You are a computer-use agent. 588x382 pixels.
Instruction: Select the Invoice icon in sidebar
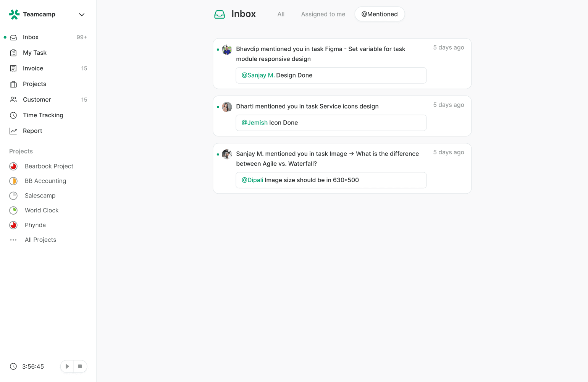pos(13,68)
